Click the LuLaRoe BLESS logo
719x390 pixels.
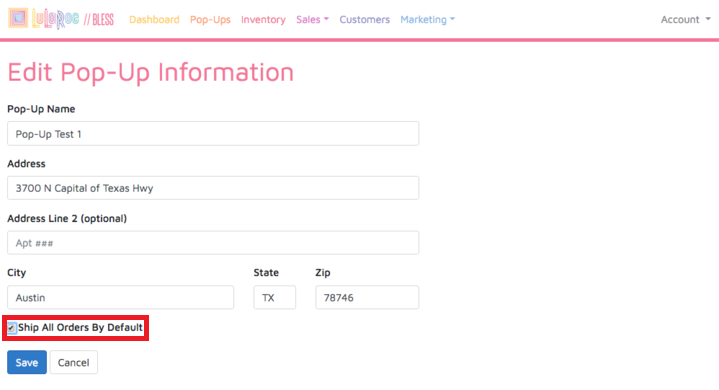(x=61, y=19)
